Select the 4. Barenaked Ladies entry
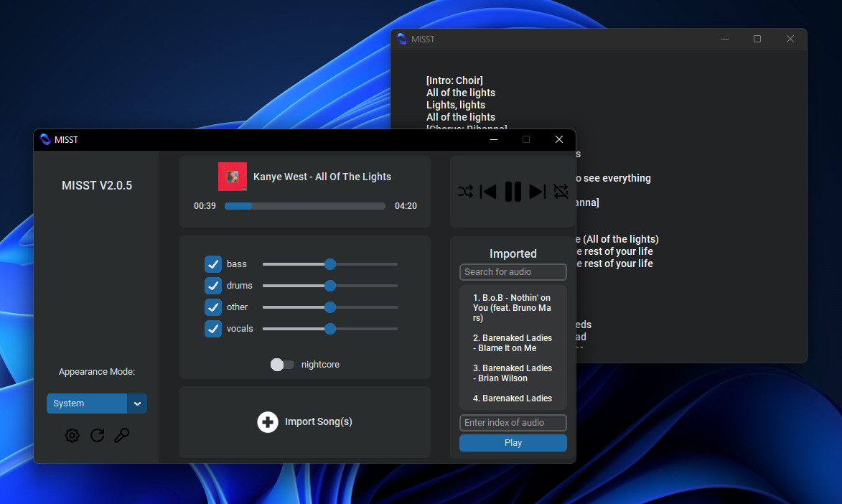 pos(512,398)
